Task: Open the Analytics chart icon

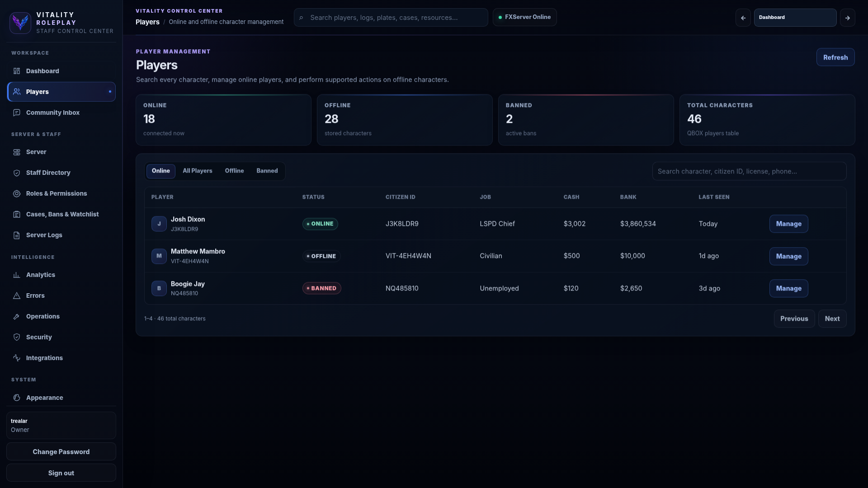Action: [x=17, y=275]
